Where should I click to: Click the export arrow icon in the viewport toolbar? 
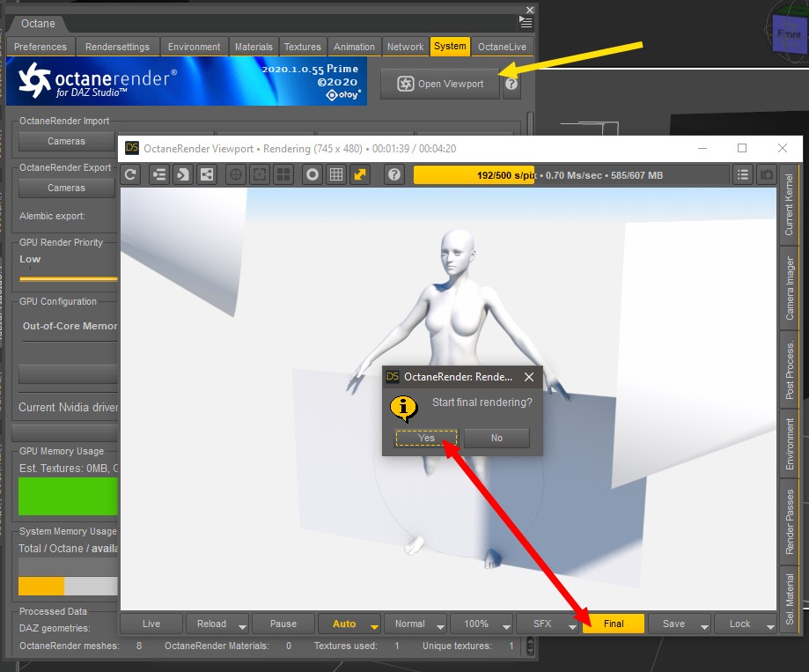point(182,175)
